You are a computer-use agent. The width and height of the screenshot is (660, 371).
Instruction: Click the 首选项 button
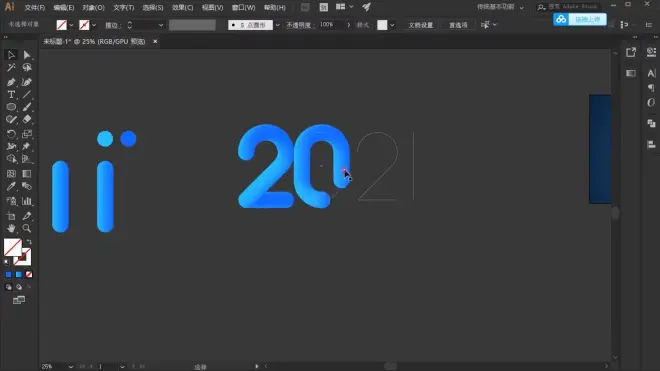[458, 25]
